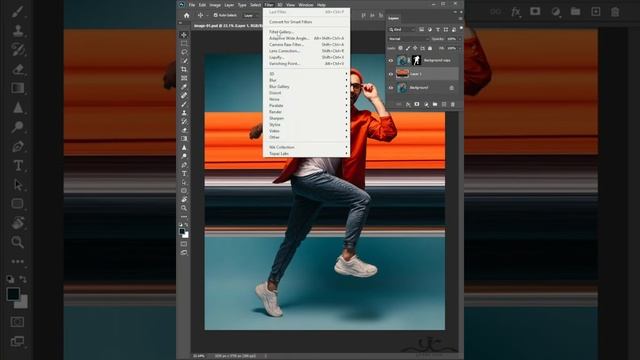Open the Layers panel options menu
Viewport: 640px width, 360px height.
[460, 18]
